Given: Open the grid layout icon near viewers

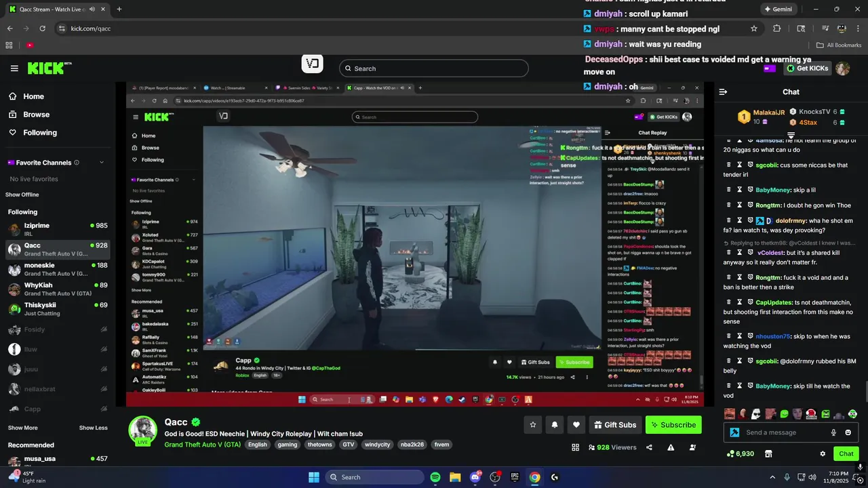Looking at the screenshot, I should (x=575, y=447).
